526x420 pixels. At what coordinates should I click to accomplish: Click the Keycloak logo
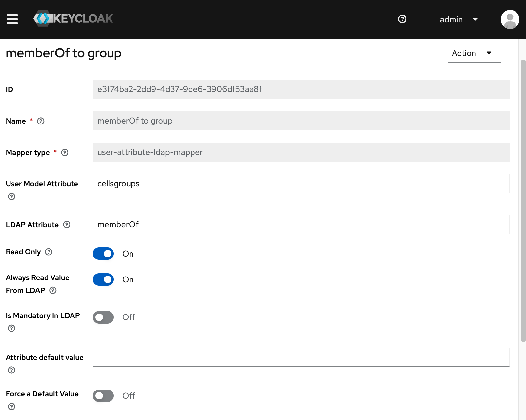[73, 19]
